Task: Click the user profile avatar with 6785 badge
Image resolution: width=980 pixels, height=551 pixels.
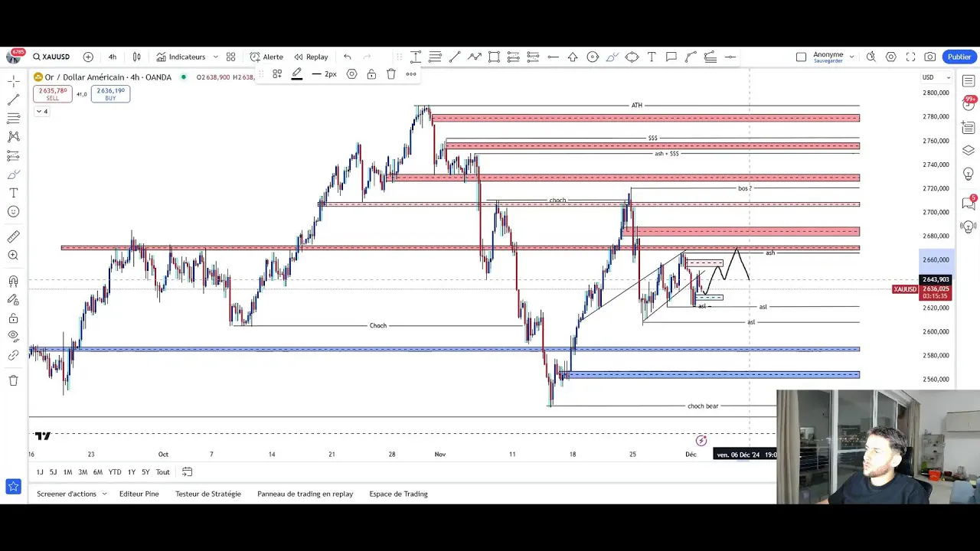Action: pyautogui.click(x=14, y=56)
